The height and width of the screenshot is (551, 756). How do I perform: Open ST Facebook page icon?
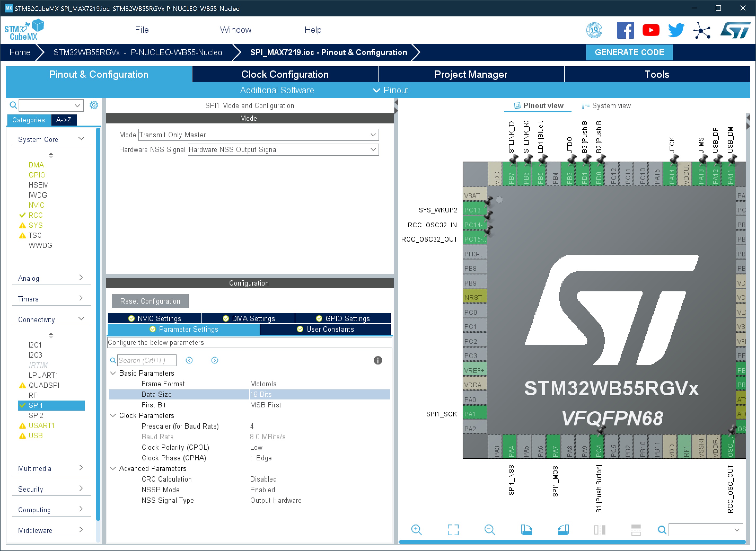click(x=625, y=30)
